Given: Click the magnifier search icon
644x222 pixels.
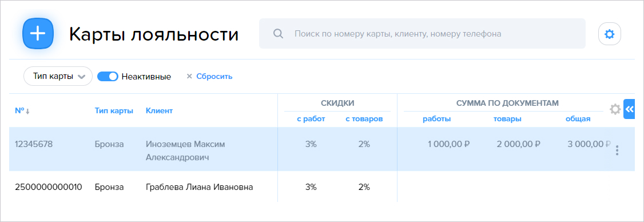Looking at the screenshot, I should [278, 34].
